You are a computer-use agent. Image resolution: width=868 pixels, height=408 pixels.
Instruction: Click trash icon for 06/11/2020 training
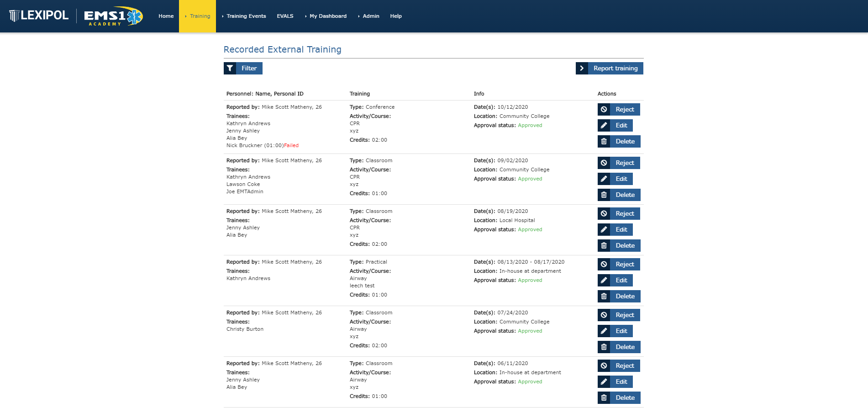[x=604, y=397]
